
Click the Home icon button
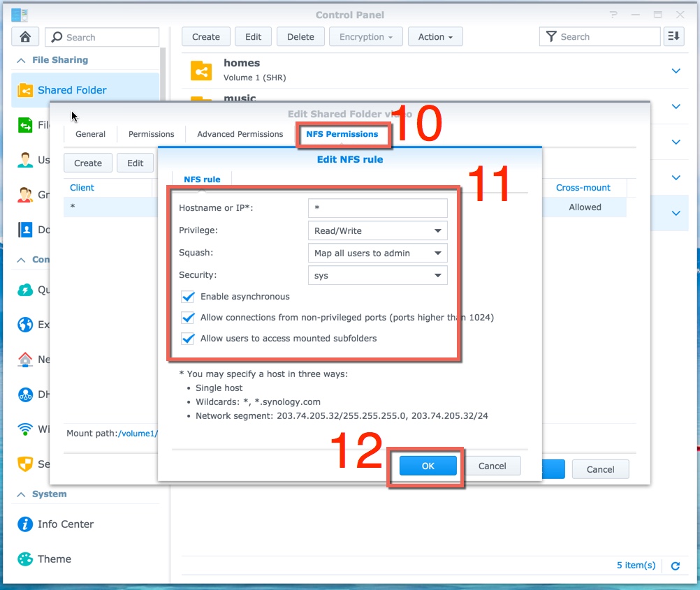[26, 37]
